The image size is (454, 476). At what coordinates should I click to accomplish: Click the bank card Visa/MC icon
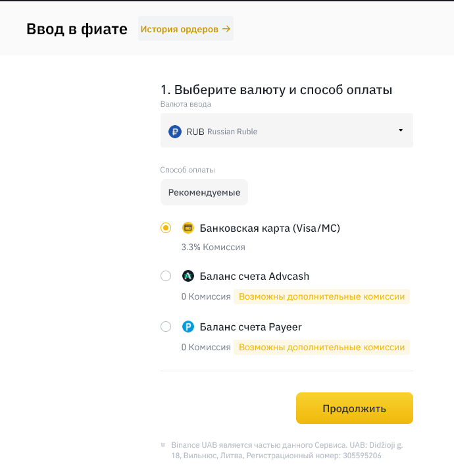coord(188,228)
